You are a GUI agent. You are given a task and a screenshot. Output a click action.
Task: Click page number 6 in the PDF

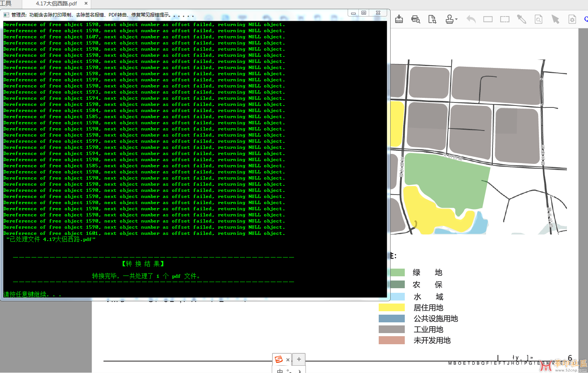coord(570,358)
